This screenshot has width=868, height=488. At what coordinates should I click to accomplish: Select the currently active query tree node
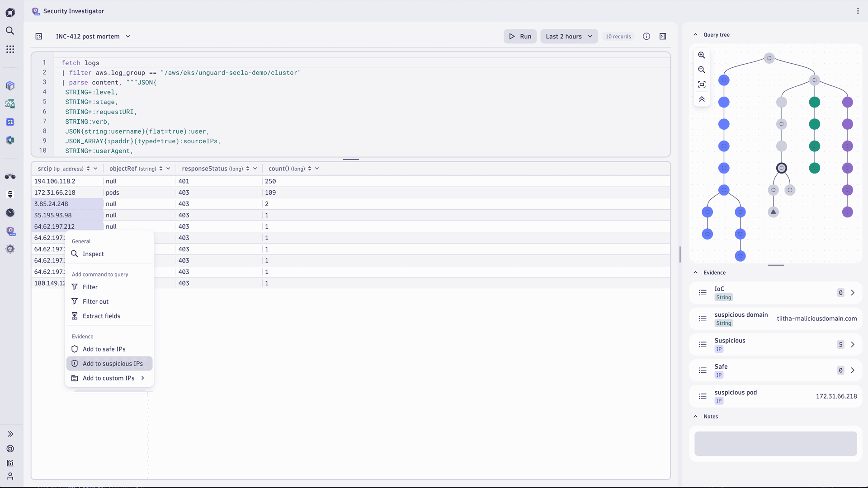point(782,168)
